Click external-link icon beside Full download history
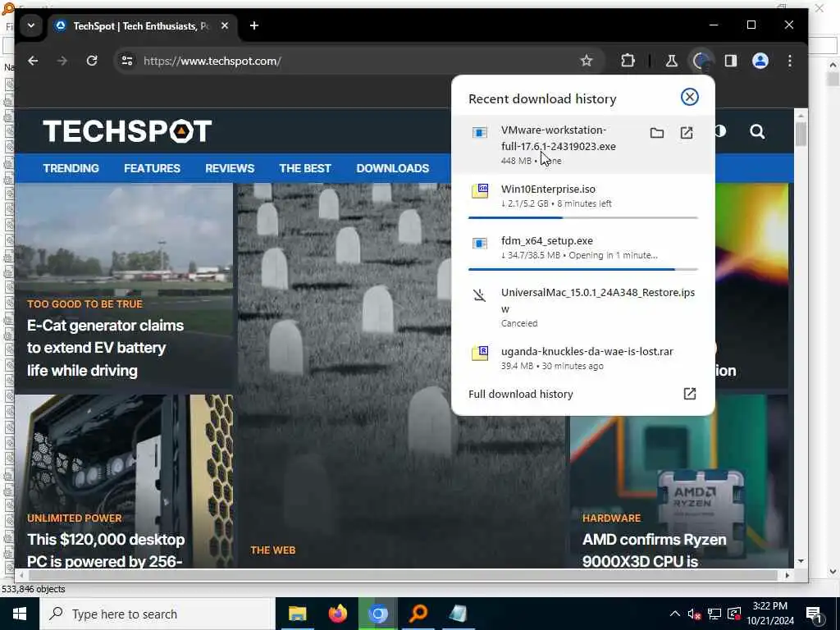Image resolution: width=840 pixels, height=630 pixels. tap(689, 395)
